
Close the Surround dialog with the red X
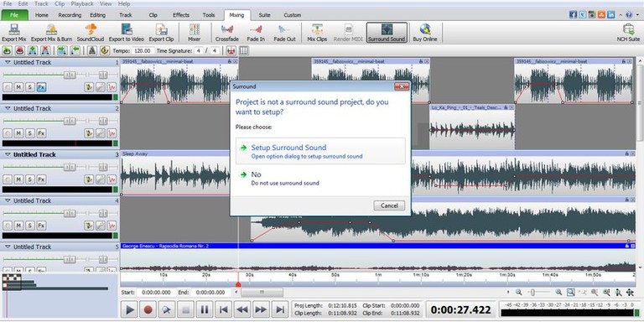pos(402,86)
